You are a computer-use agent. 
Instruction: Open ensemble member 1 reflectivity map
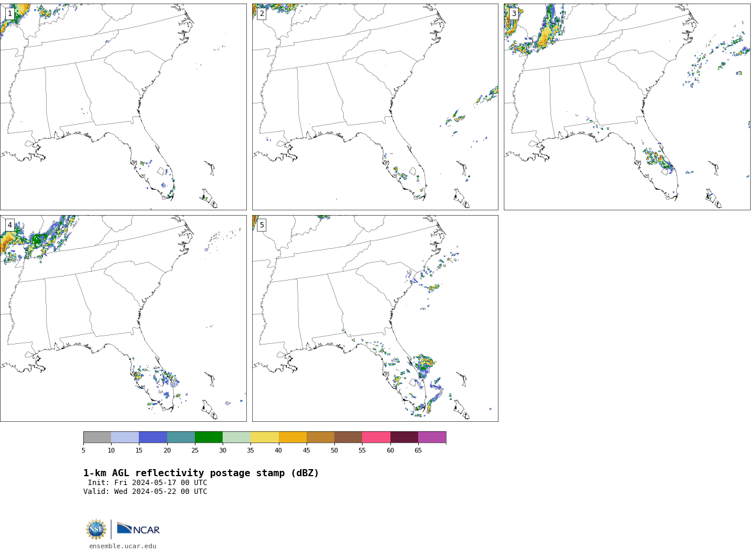(x=123, y=107)
